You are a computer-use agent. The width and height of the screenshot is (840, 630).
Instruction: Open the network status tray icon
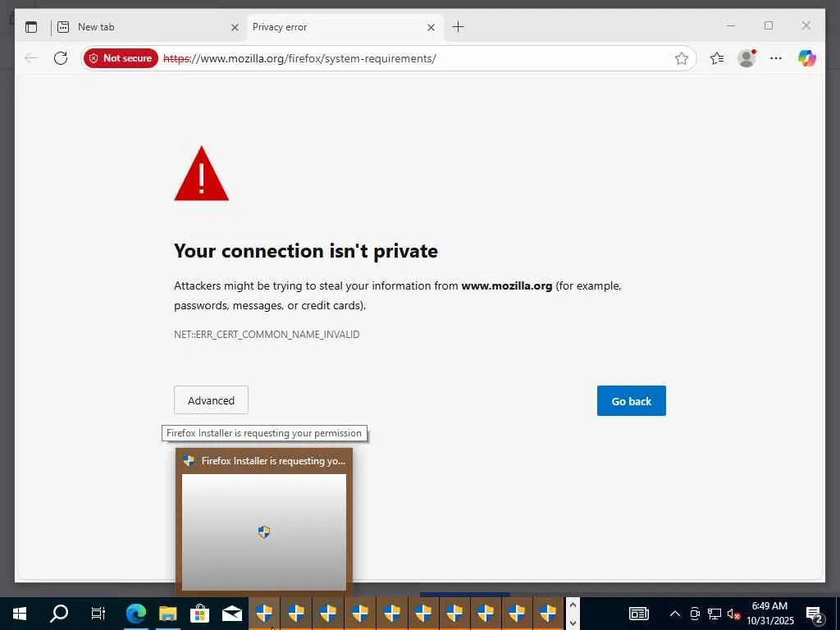(714, 614)
